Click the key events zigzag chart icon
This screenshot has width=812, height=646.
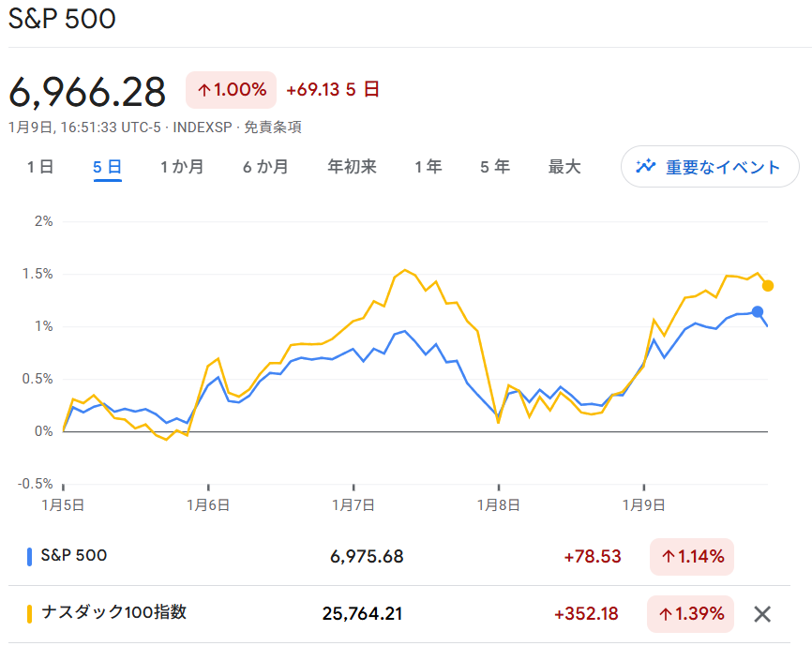pos(645,166)
